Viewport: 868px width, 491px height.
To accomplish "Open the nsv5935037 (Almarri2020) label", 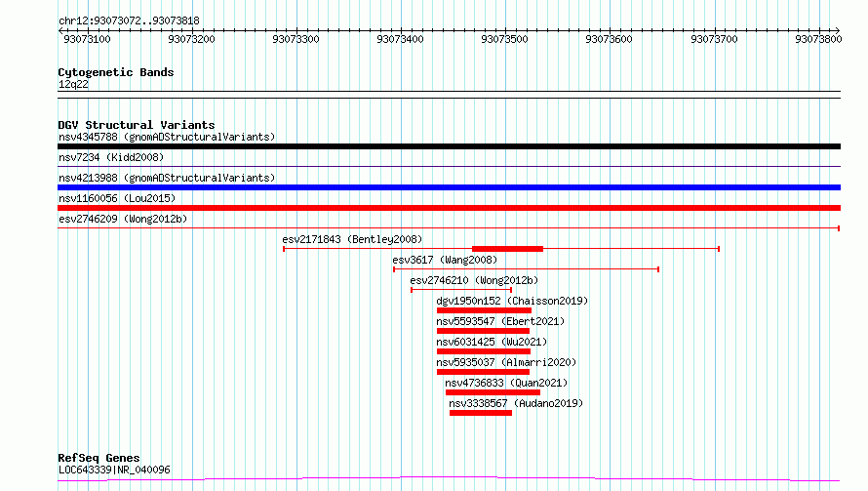I will pos(506,362).
